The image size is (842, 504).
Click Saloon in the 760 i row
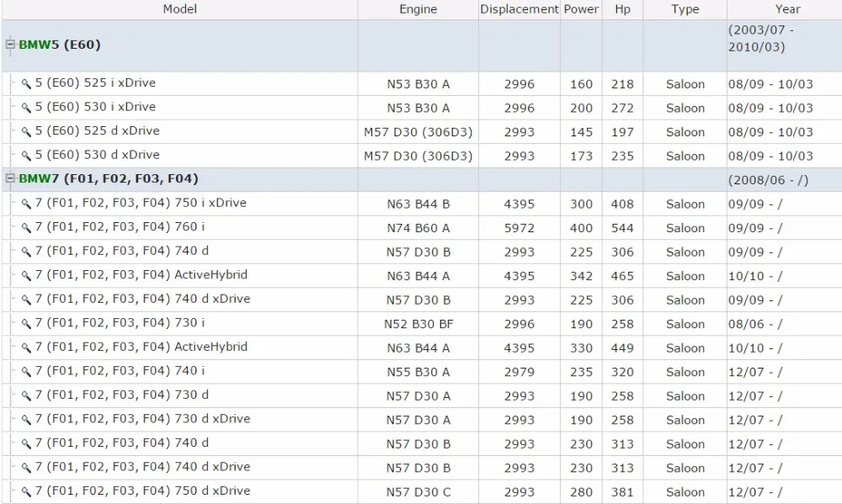[685, 228]
